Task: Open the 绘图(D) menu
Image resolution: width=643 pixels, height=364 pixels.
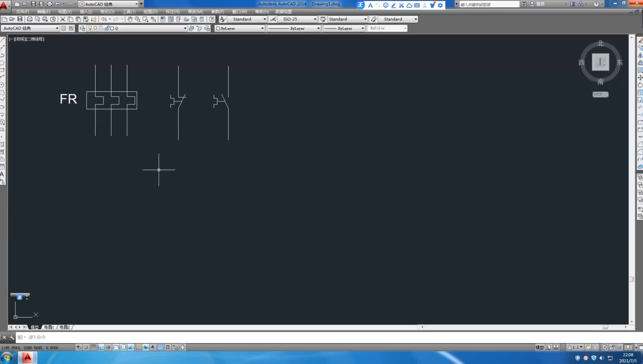Action: (150, 11)
